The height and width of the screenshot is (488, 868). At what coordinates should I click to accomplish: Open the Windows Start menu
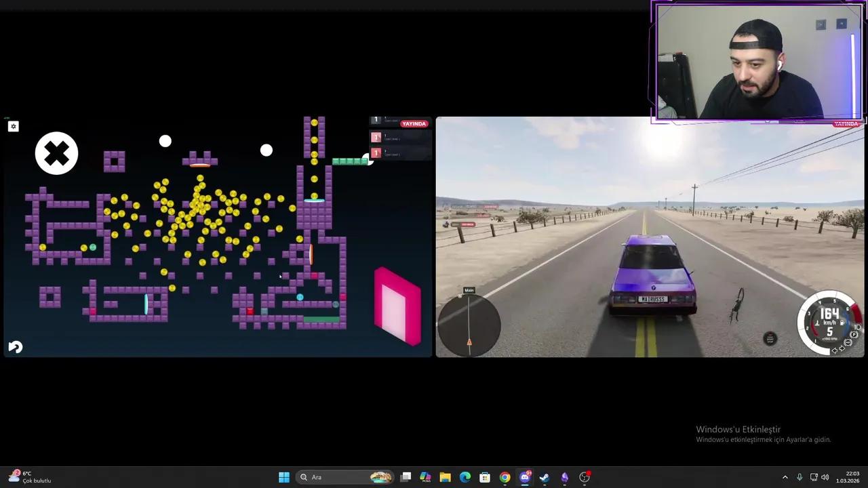[x=284, y=477]
